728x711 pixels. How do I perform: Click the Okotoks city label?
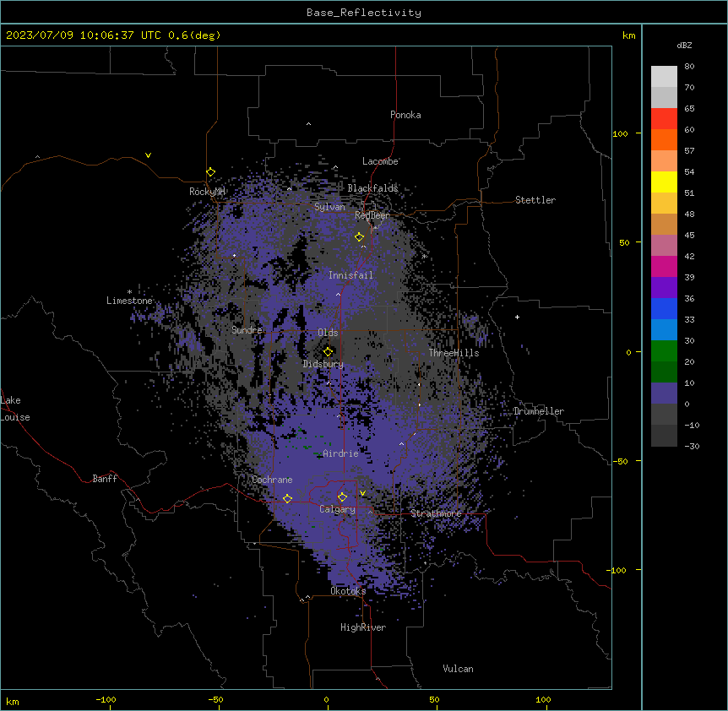tap(348, 591)
